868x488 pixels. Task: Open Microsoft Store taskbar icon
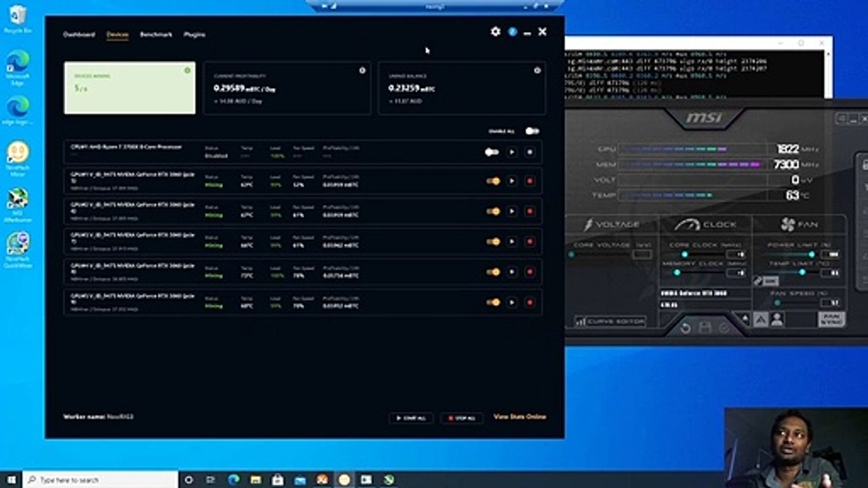277,480
